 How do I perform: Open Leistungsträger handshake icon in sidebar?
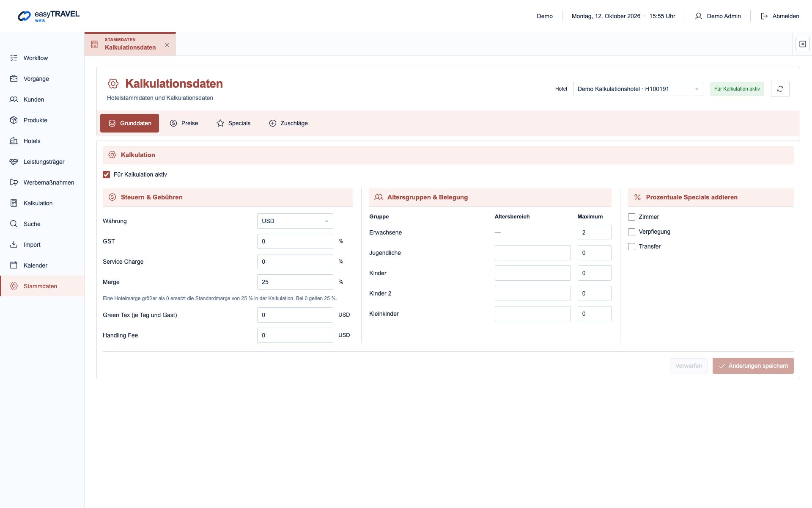[14, 162]
